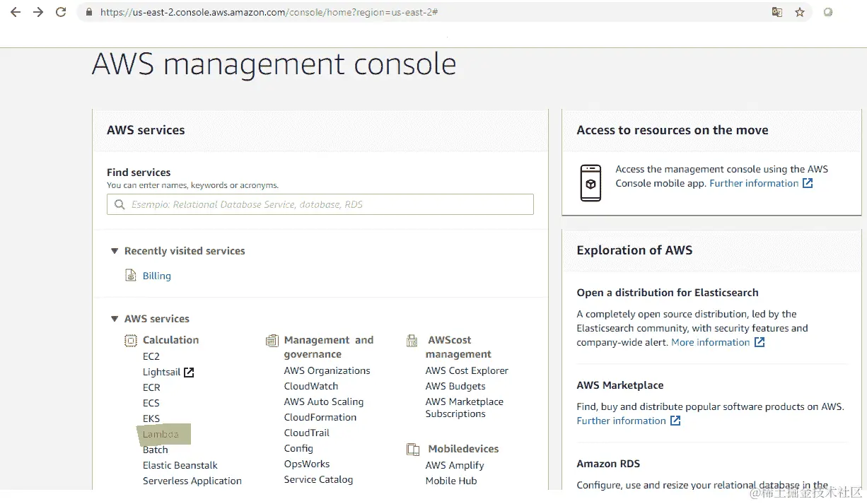
Task: Click the Calculation category heading
Action: pos(170,340)
